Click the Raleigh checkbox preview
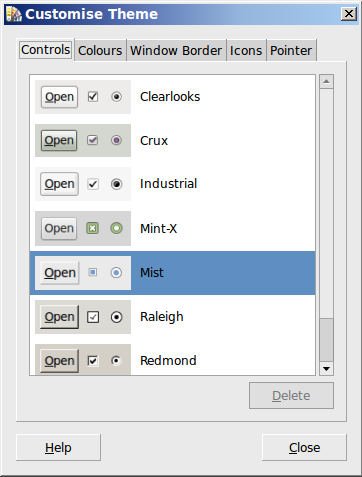Viewport: 362px width, 477px height. 93,317
